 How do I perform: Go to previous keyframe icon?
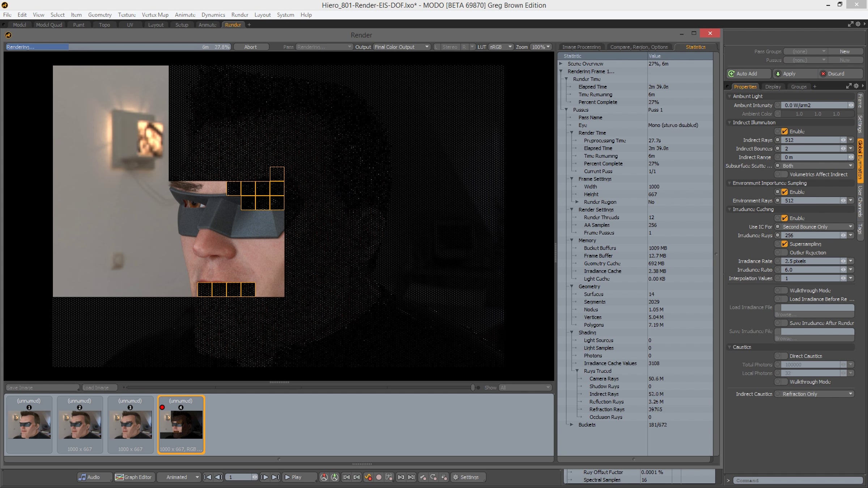pyautogui.click(x=357, y=477)
